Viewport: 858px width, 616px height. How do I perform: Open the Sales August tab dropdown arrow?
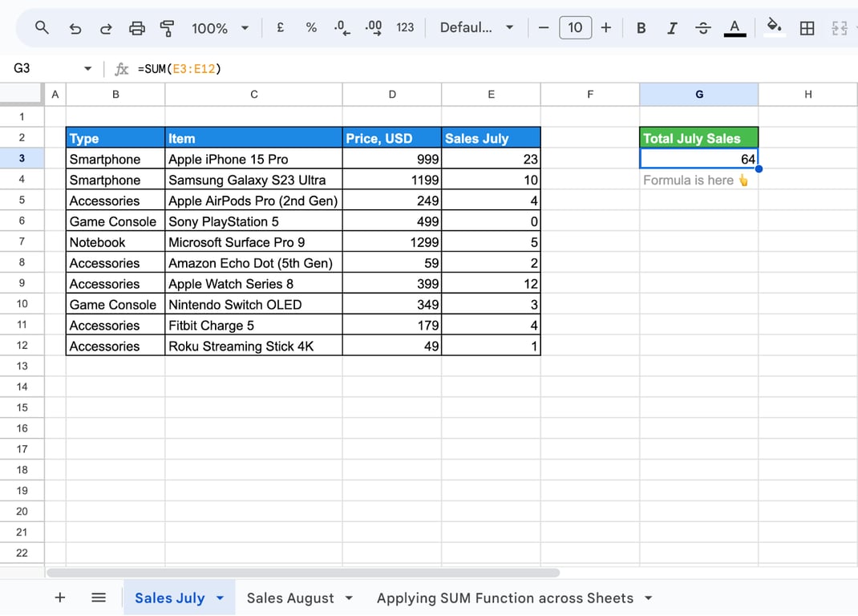(x=349, y=598)
